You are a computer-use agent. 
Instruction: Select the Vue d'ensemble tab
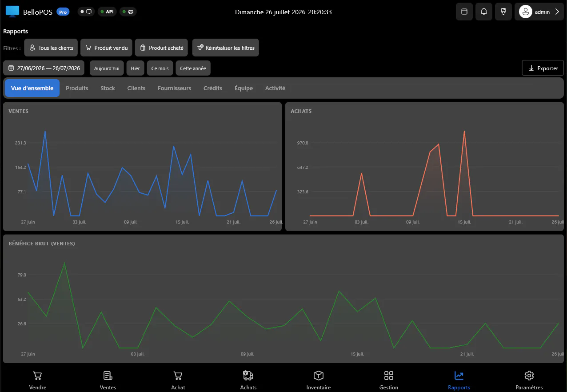point(32,88)
